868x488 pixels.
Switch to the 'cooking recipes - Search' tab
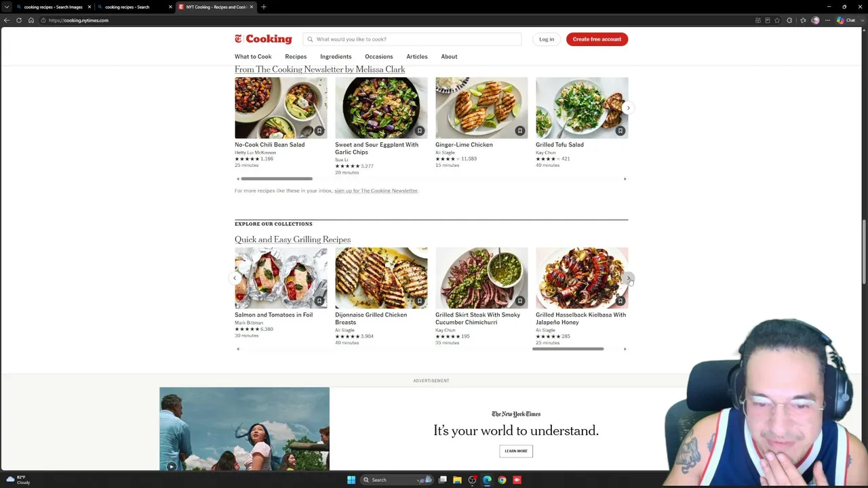click(x=134, y=7)
